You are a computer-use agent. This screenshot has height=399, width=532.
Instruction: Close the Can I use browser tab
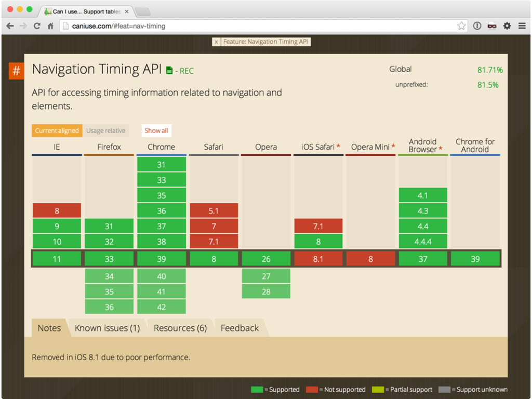(127, 11)
